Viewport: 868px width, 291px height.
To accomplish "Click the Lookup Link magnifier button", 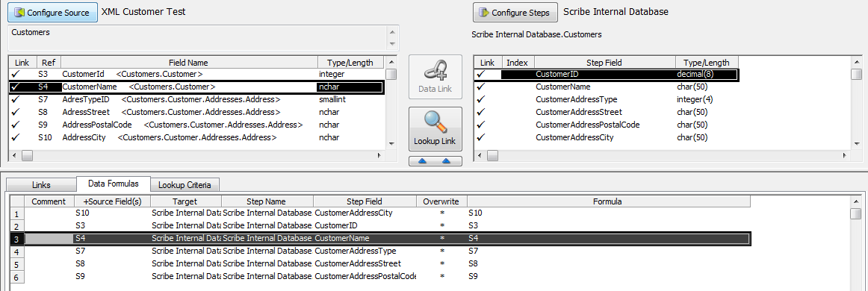I will point(435,129).
